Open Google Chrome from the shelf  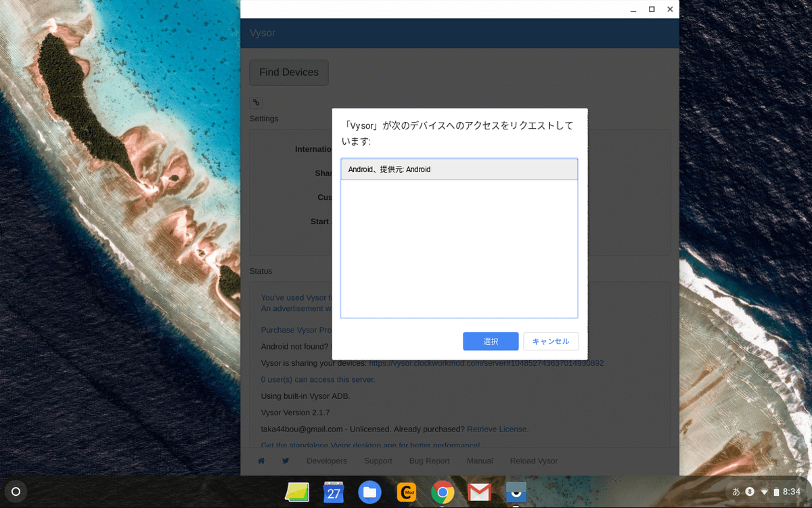point(443,492)
